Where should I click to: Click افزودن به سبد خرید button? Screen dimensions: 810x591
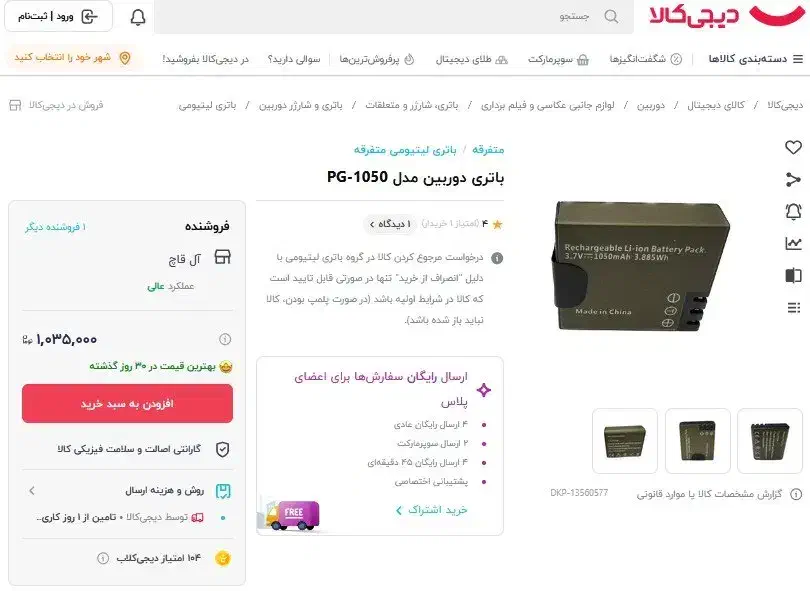click(127, 403)
